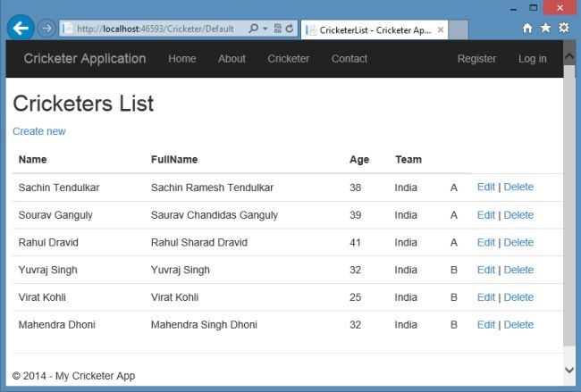The width and height of the screenshot is (581, 392).
Task: Click the Create new link
Action: click(38, 131)
